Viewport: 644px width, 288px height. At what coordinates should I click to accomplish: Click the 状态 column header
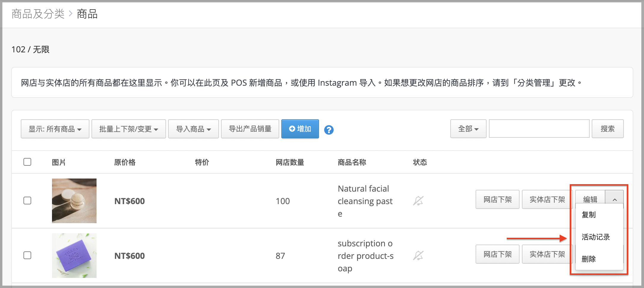[420, 162]
